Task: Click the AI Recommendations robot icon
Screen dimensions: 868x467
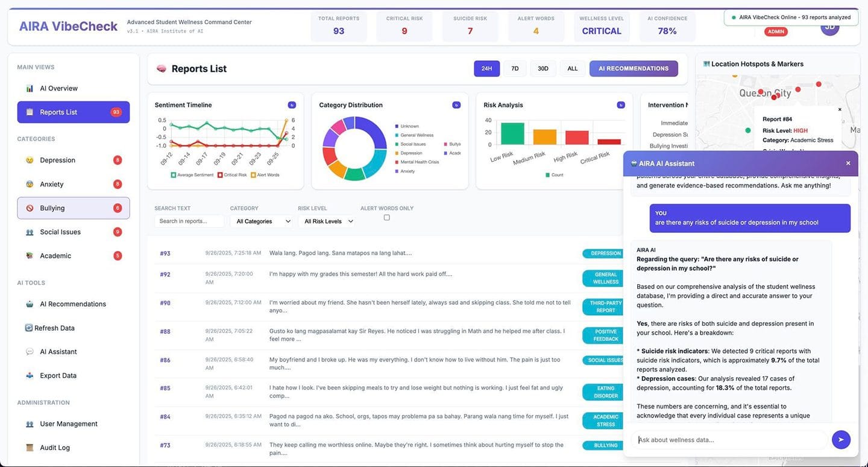Action: point(30,304)
